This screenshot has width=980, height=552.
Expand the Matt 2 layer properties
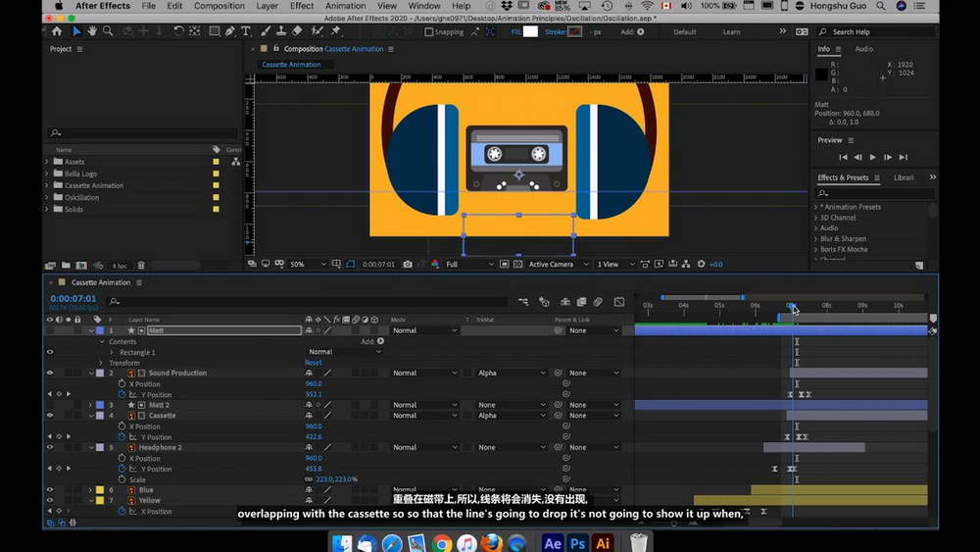click(91, 405)
